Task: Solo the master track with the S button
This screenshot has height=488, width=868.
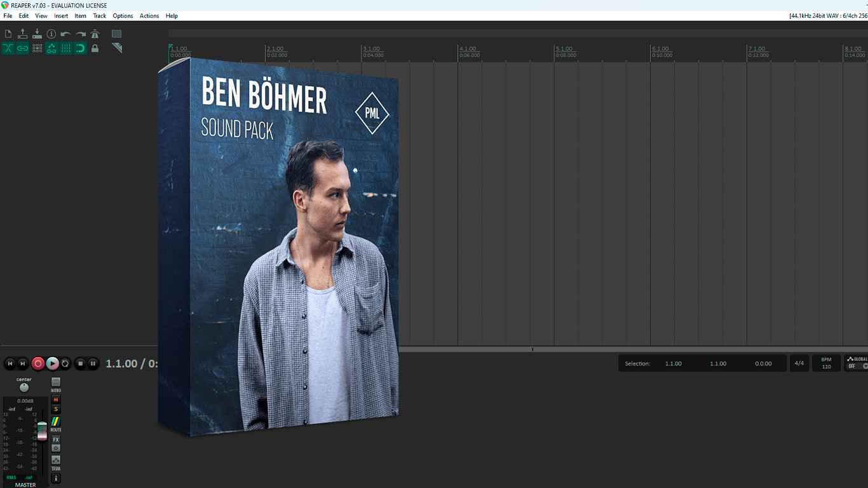Action: 56,409
